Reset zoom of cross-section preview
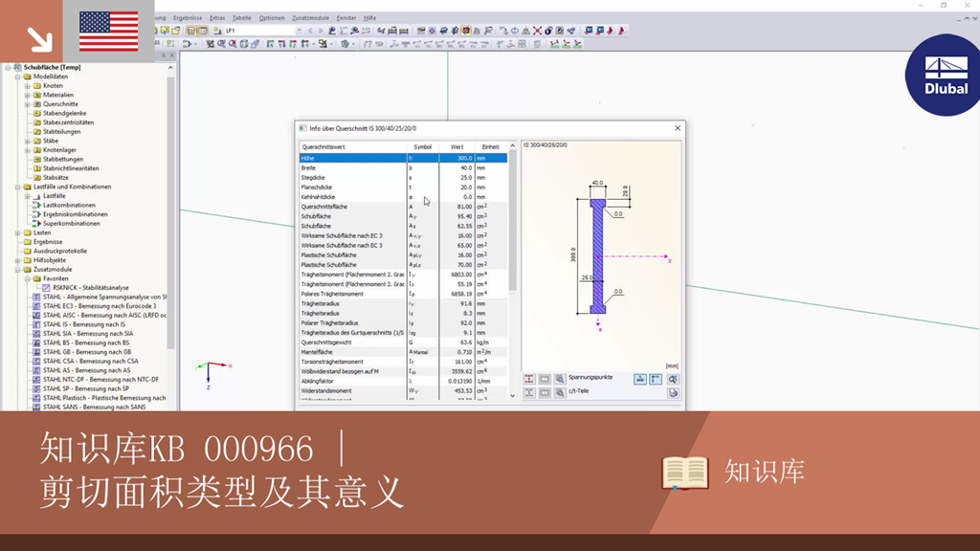Image resolution: width=980 pixels, height=551 pixels. [673, 379]
